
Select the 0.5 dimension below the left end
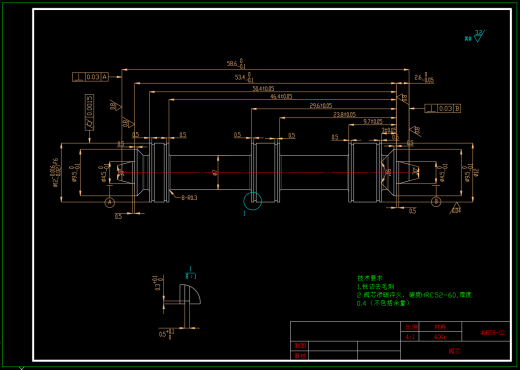[x=118, y=217]
